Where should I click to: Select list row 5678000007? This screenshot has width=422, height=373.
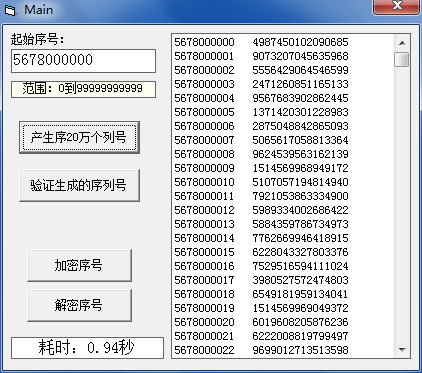pyautogui.click(x=282, y=140)
